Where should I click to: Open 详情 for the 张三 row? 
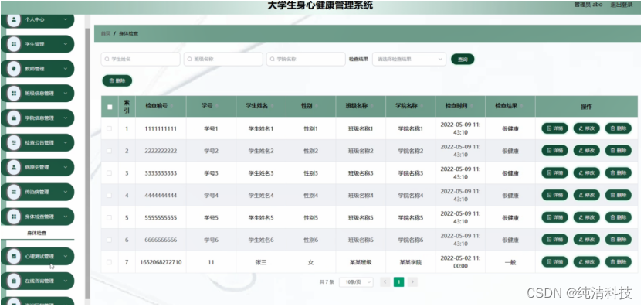(554, 261)
